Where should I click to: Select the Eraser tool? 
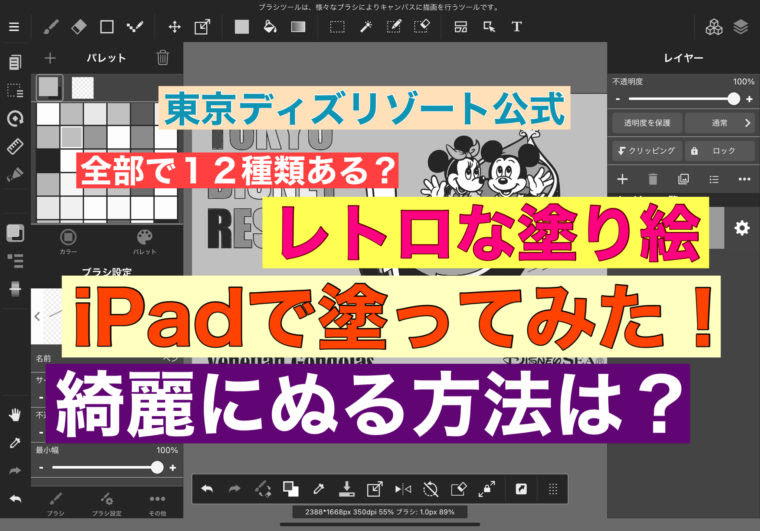point(79,27)
